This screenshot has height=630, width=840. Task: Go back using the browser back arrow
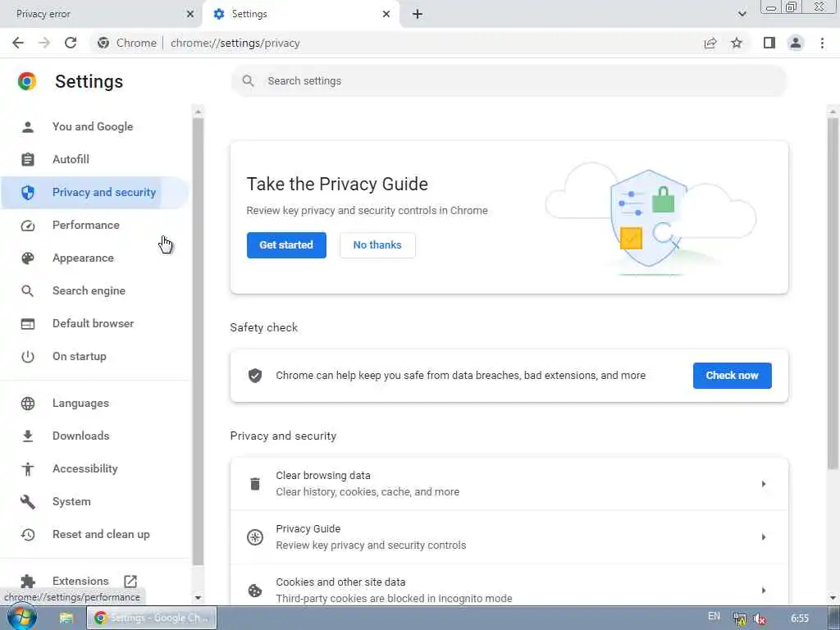tap(18, 43)
